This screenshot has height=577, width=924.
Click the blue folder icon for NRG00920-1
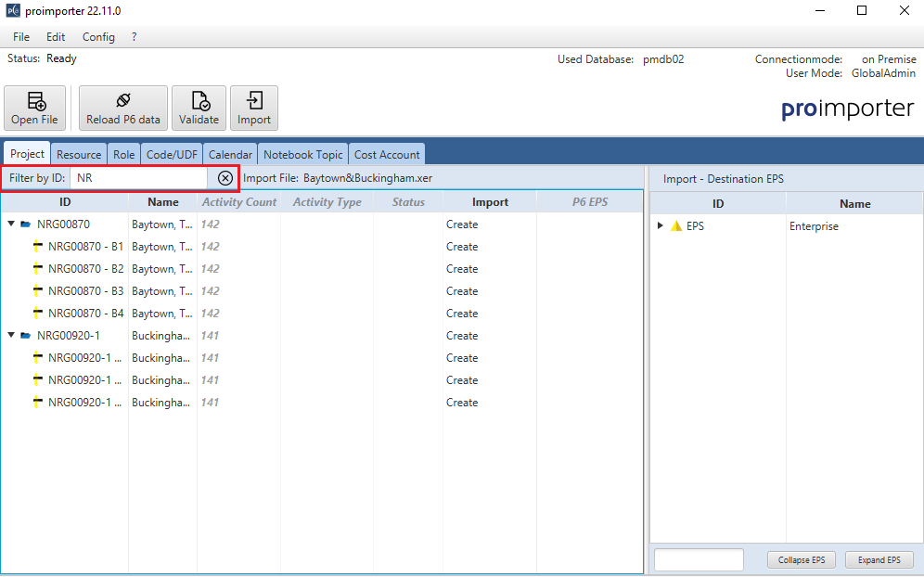26,336
